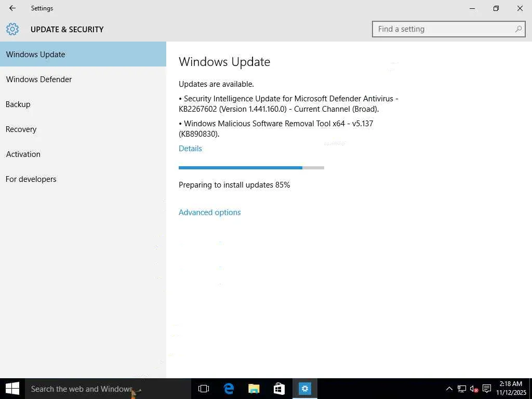Open the update Details link
This screenshot has width=532, height=399.
(x=190, y=149)
